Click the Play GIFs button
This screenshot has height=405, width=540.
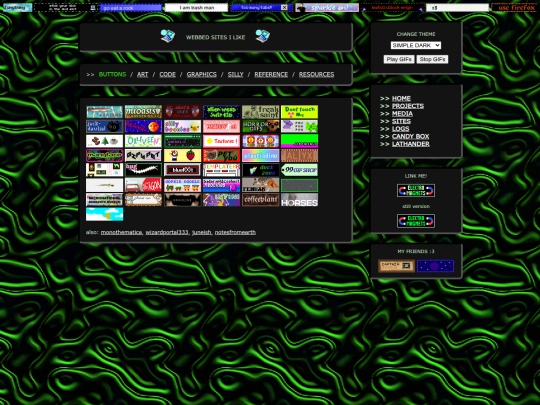(x=399, y=59)
